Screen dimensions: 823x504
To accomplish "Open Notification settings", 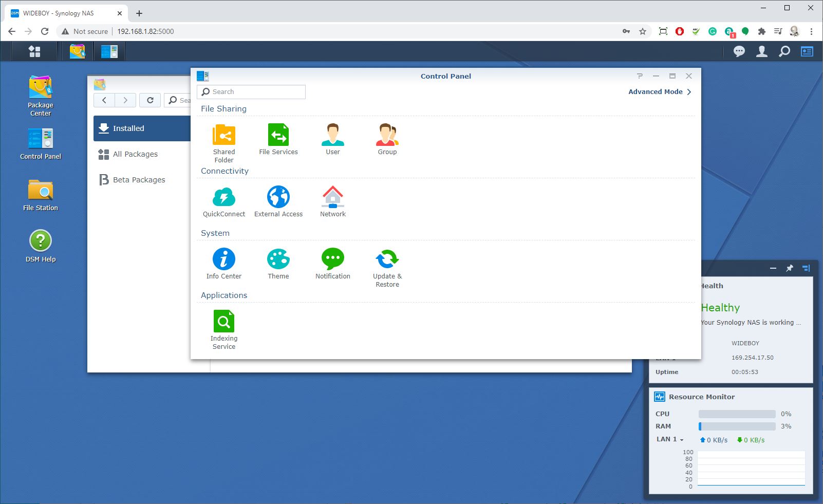I will coord(333,264).
